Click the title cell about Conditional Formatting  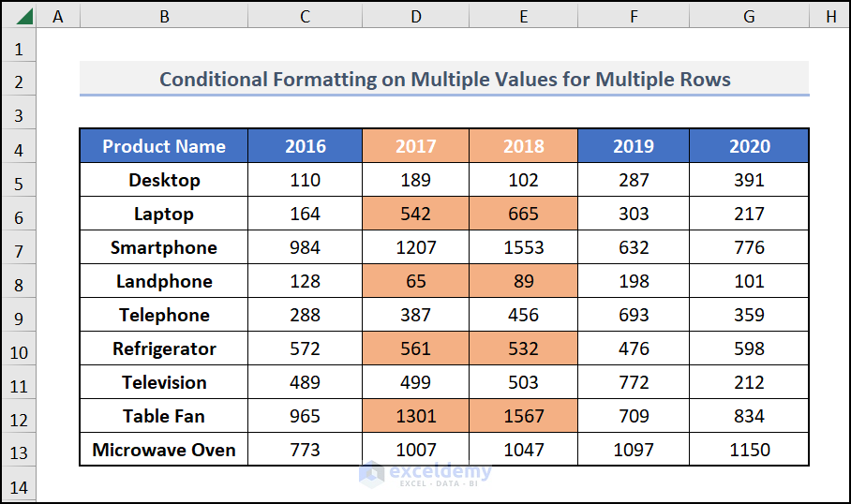point(444,79)
